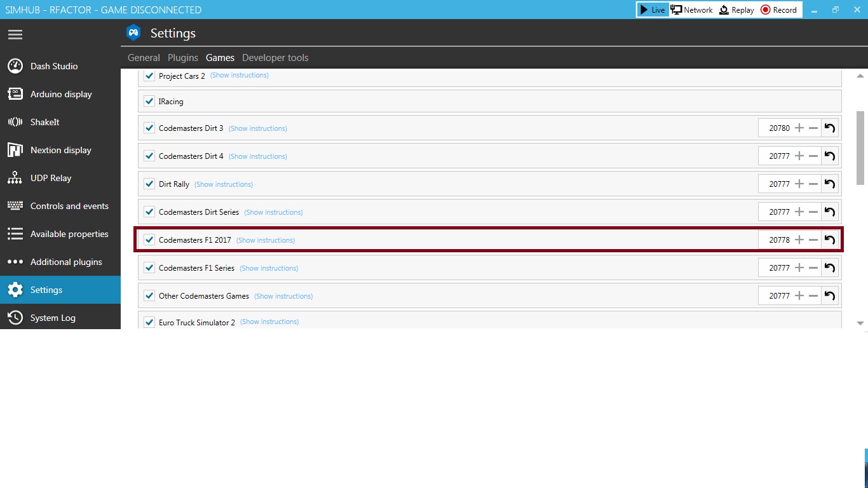Uncheck Dirt Rally checkbox
868x488 pixels.
coord(149,184)
